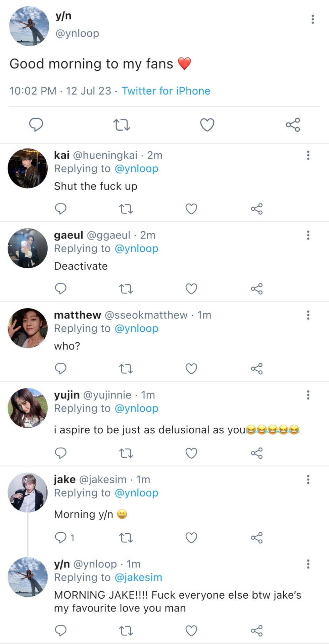Viewport: 329px width, 644px height.
Task: Retweet matthew's "who?" reply
Action: (x=126, y=369)
